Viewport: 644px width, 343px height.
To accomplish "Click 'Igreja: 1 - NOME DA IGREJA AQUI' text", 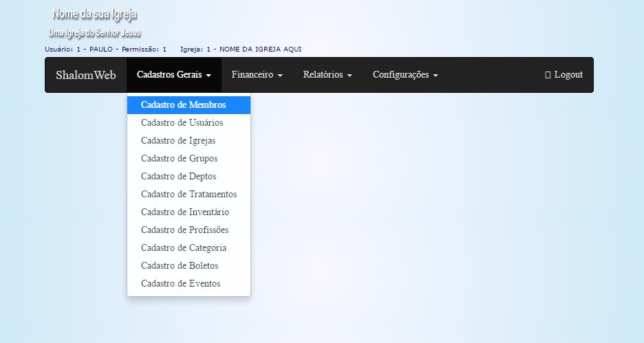I will pyautogui.click(x=241, y=49).
